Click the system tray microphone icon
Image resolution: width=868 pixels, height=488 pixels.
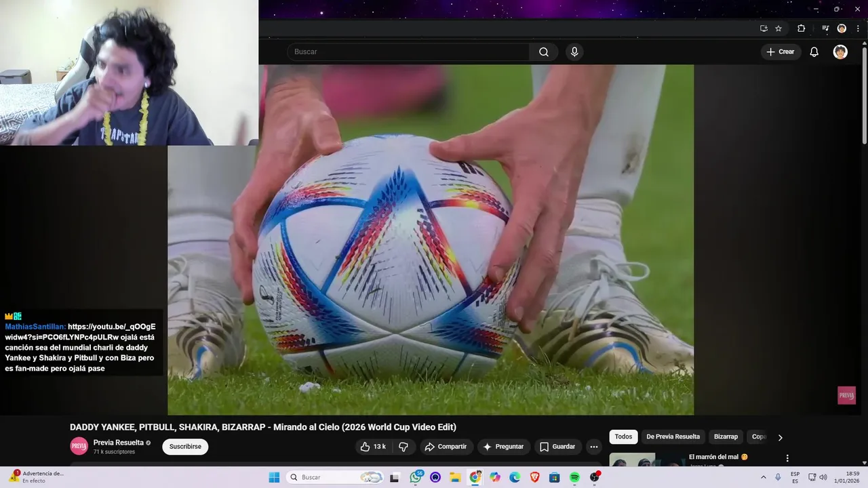pos(778,477)
